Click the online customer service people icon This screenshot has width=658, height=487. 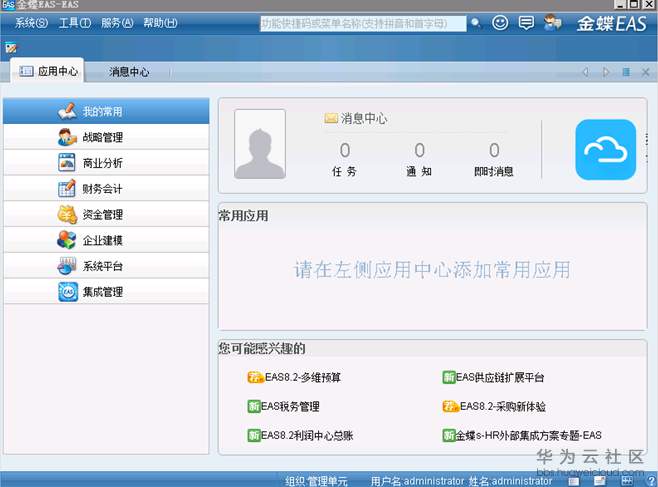pyautogui.click(x=552, y=23)
